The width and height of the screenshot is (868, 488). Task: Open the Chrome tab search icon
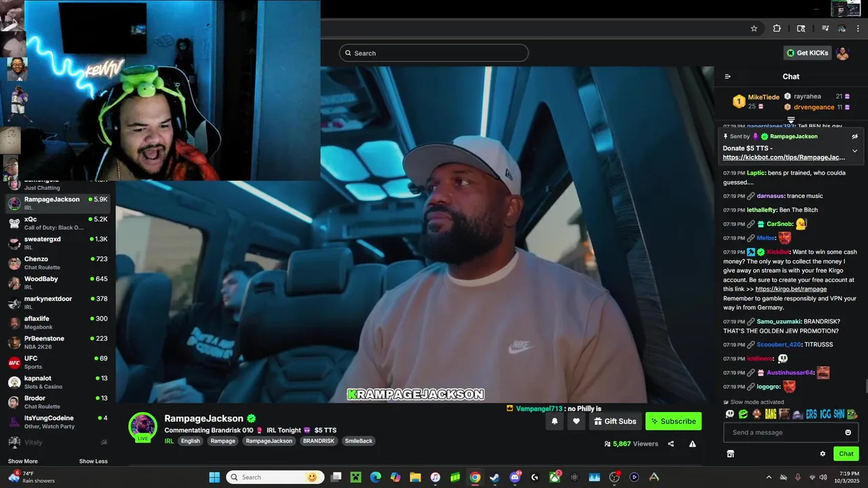(801, 28)
